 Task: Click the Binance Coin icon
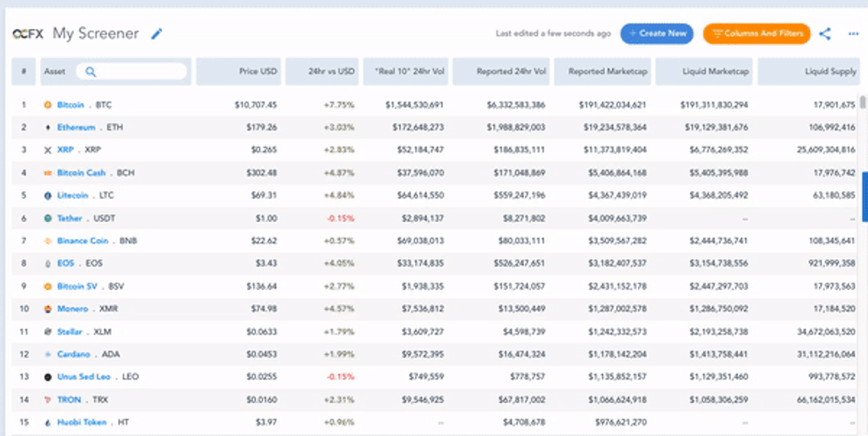48,241
